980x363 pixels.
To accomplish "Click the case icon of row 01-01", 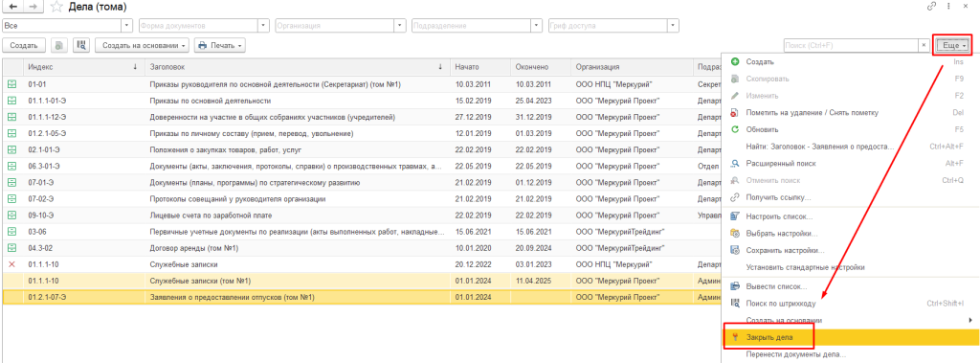I will 11,84.
